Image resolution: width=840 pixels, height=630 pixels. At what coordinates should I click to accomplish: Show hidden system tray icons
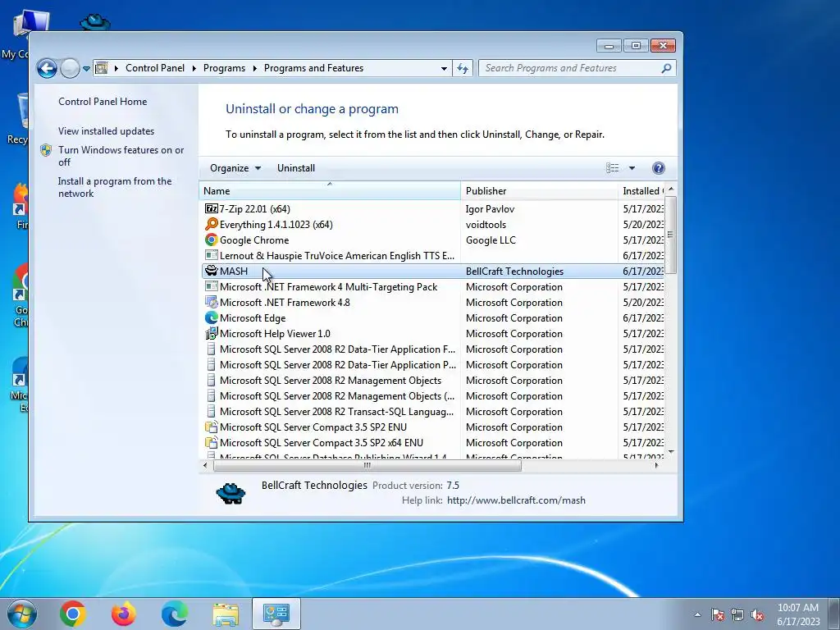pos(697,614)
